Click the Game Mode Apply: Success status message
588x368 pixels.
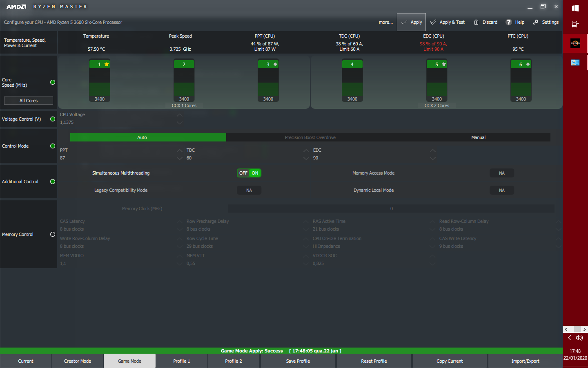tap(252, 351)
